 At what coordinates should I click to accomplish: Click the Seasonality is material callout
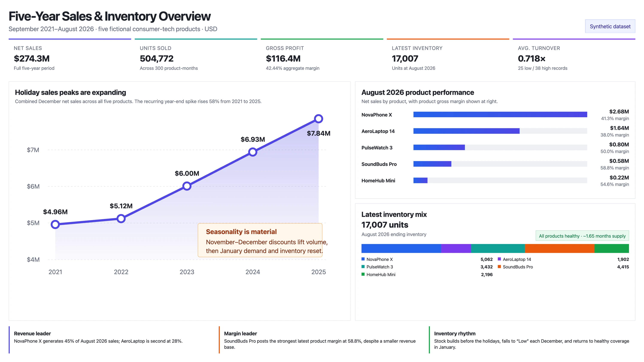(260, 240)
